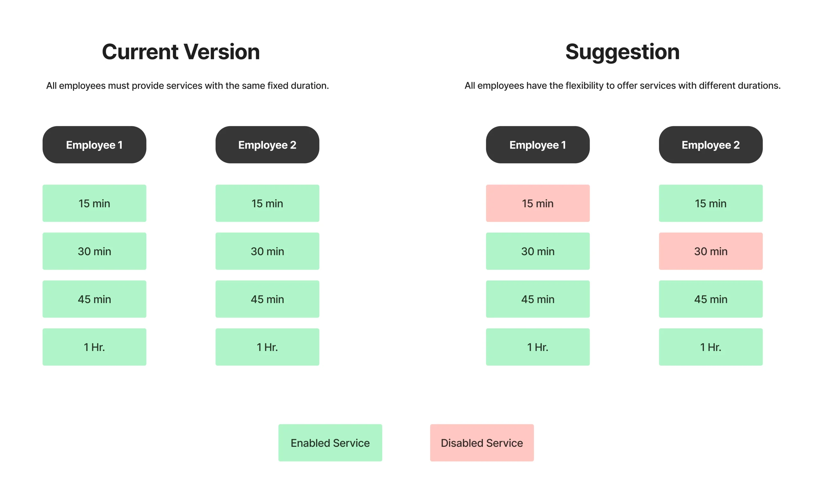Click Current Version Employee 1's 1 Hr. block

click(94, 347)
